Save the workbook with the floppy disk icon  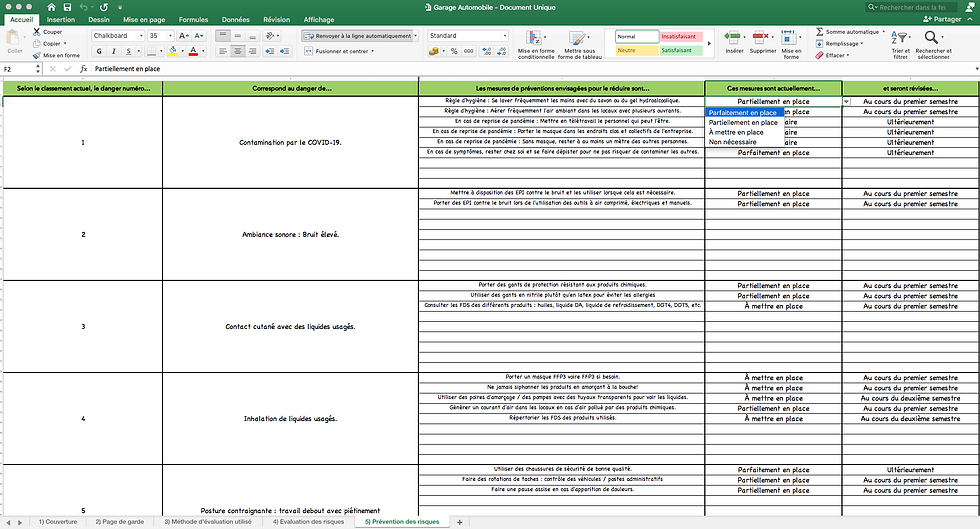(68, 7)
